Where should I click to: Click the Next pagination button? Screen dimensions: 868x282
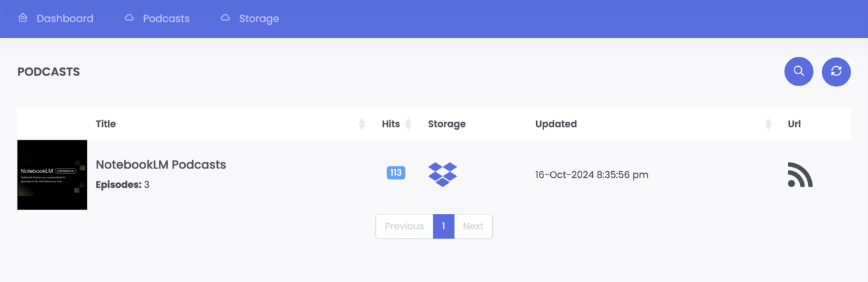coord(473,227)
